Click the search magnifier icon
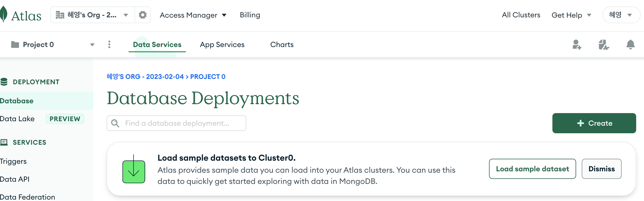The width and height of the screenshot is (644, 201). click(x=115, y=123)
